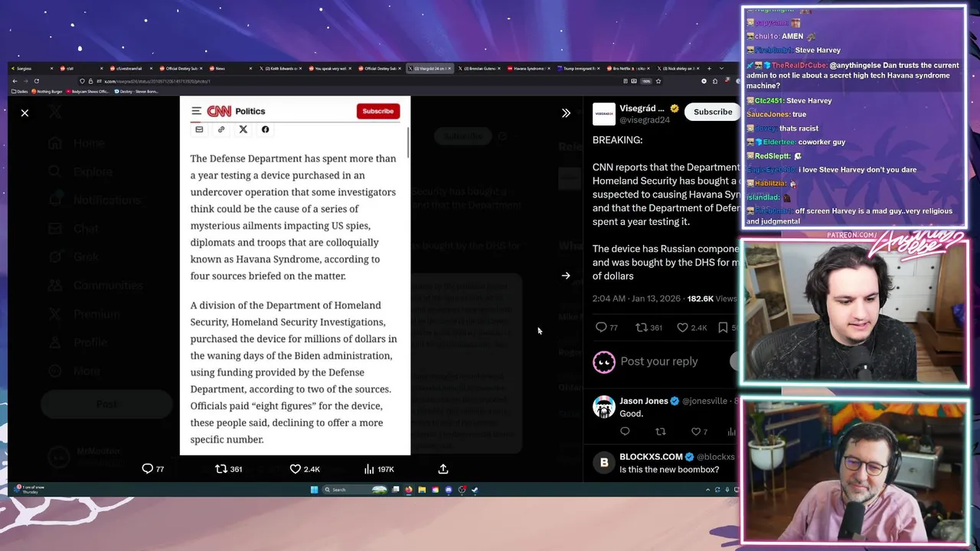
Task: Click the X share icon in article
Action: 243,129
